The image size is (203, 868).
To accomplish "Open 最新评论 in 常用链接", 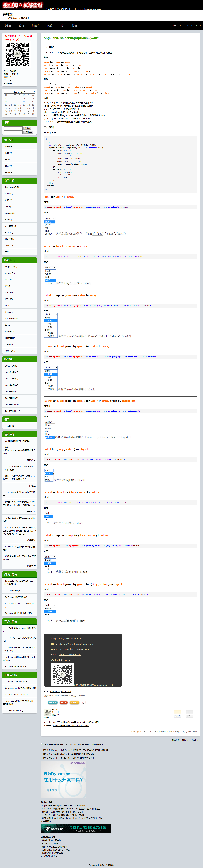I will (x=8, y=166).
